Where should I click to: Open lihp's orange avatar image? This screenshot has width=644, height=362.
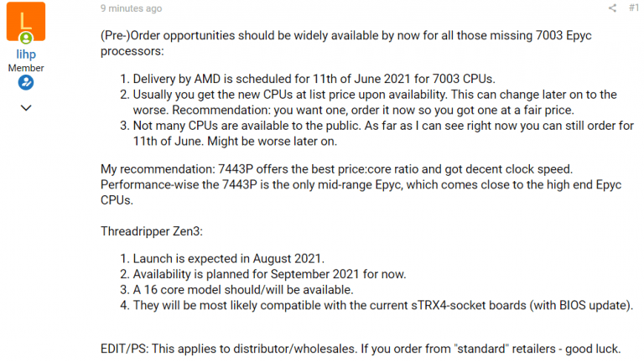click(25, 22)
